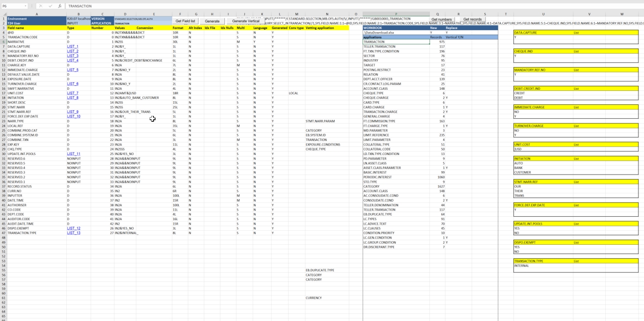The width and height of the screenshot is (644, 321).
Task: Select the INTERNAL value under TRANSACTION.TYPE list
Action: coord(543,266)
